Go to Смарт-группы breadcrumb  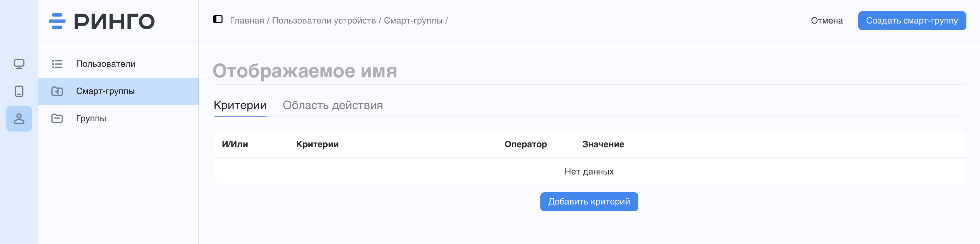(413, 20)
